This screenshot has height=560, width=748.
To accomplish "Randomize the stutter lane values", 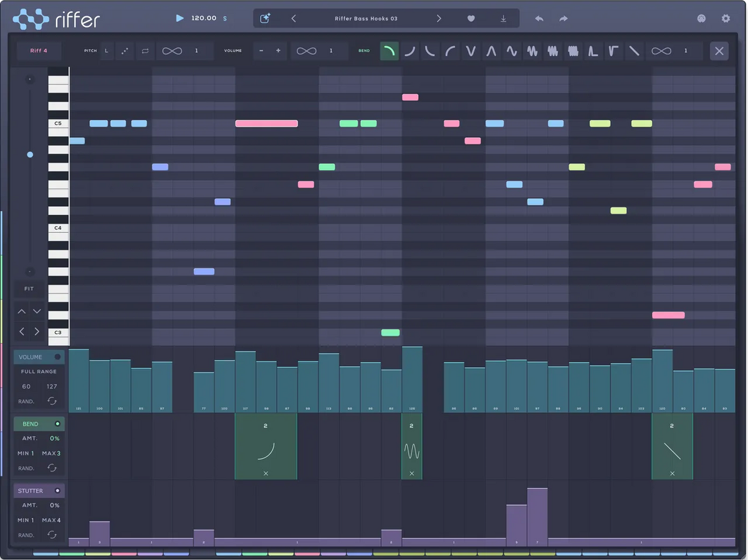I will click(x=52, y=534).
